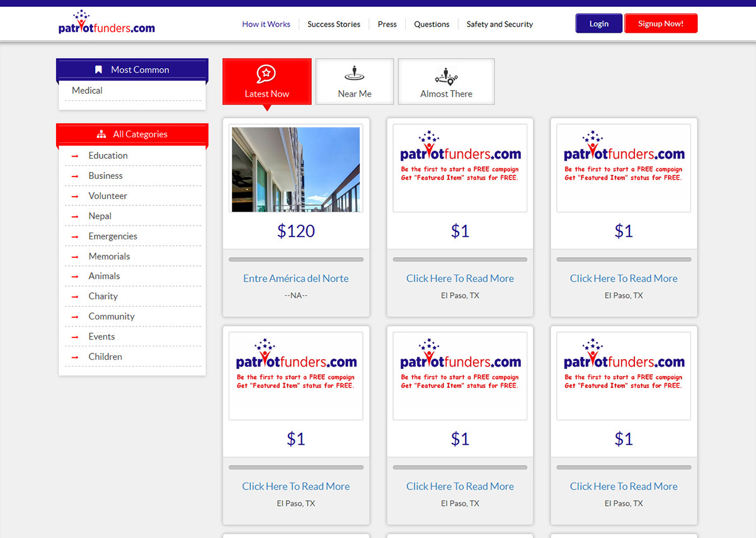Click the $120 campaign amount
The width and height of the screenshot is (756, 538).
[296, 231]
